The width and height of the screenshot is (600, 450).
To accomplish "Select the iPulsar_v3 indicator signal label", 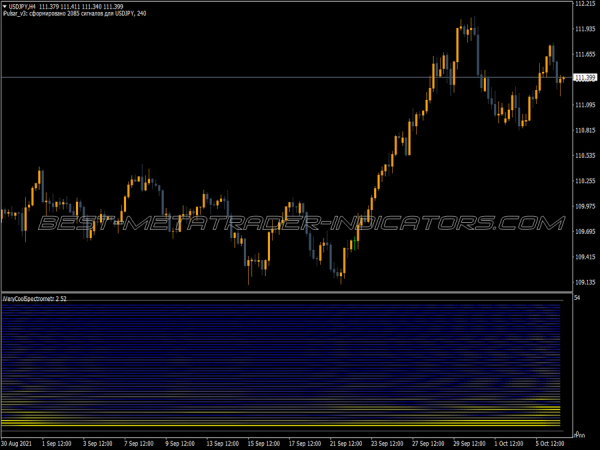I will [x=75, y=13].
